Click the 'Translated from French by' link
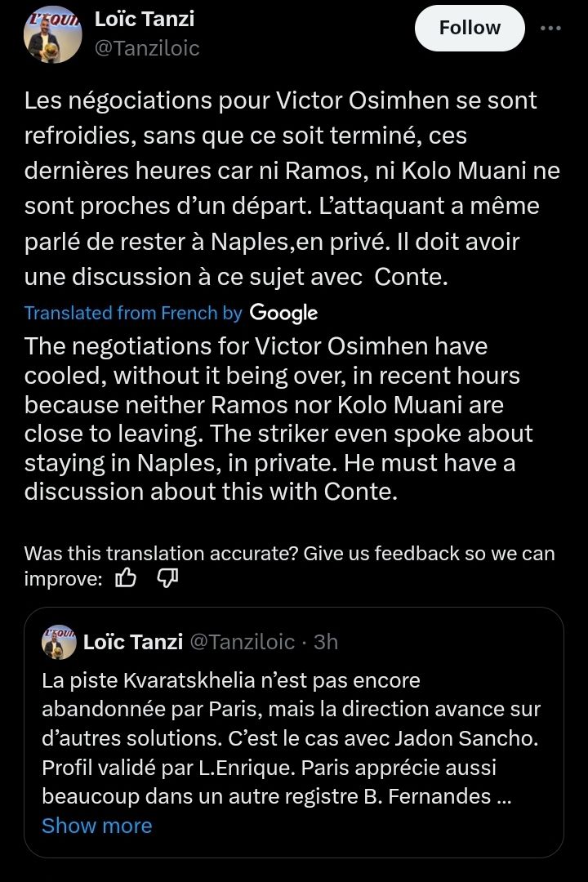 coord(133,313)
